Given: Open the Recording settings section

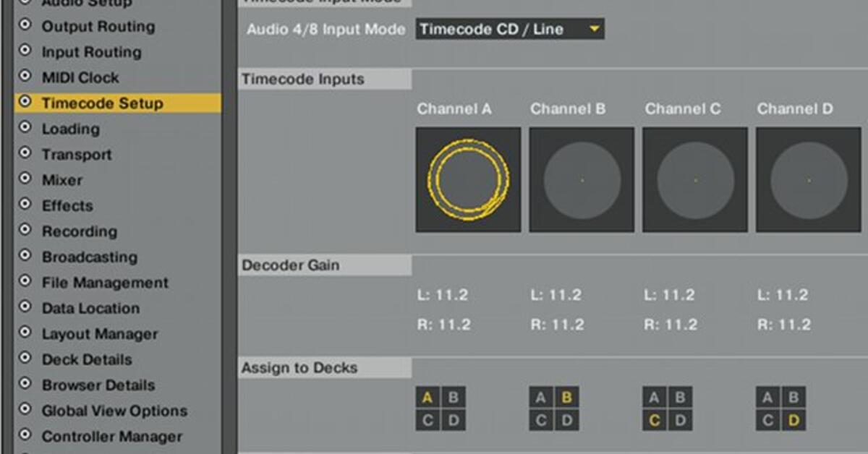Looking at the screenshot, I should [80, 231].
